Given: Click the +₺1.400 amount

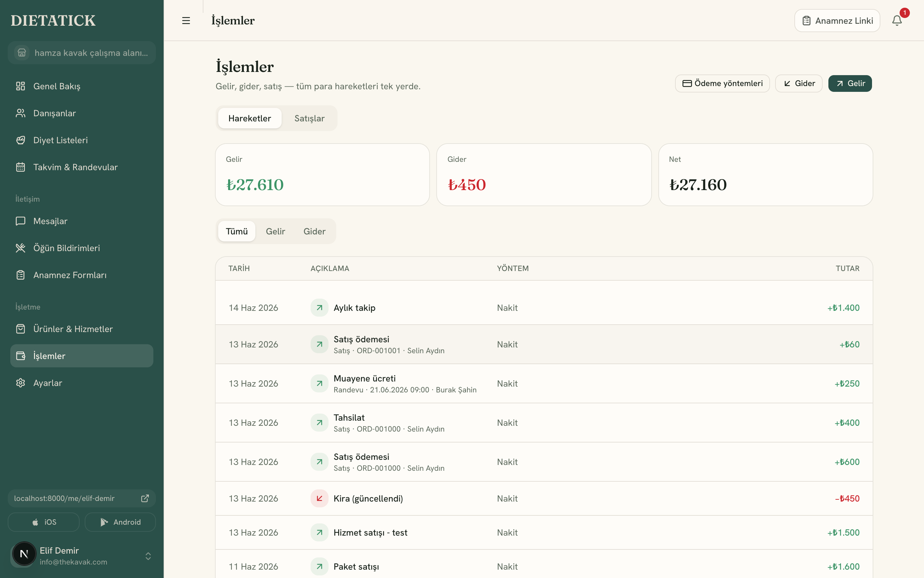Looking at the screenshot, I should click(x=843, y=308).
